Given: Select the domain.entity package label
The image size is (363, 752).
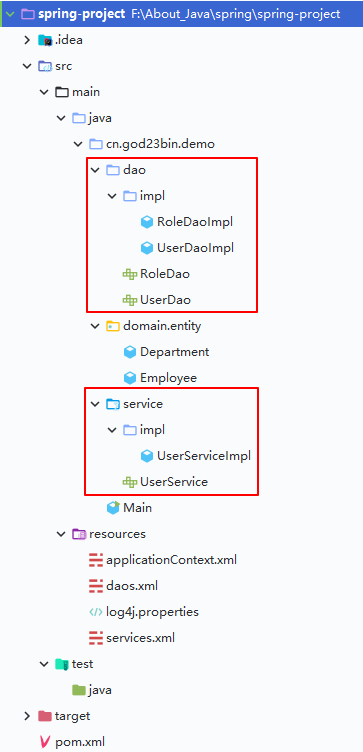Looking at the screenshot, I should 162,326.
